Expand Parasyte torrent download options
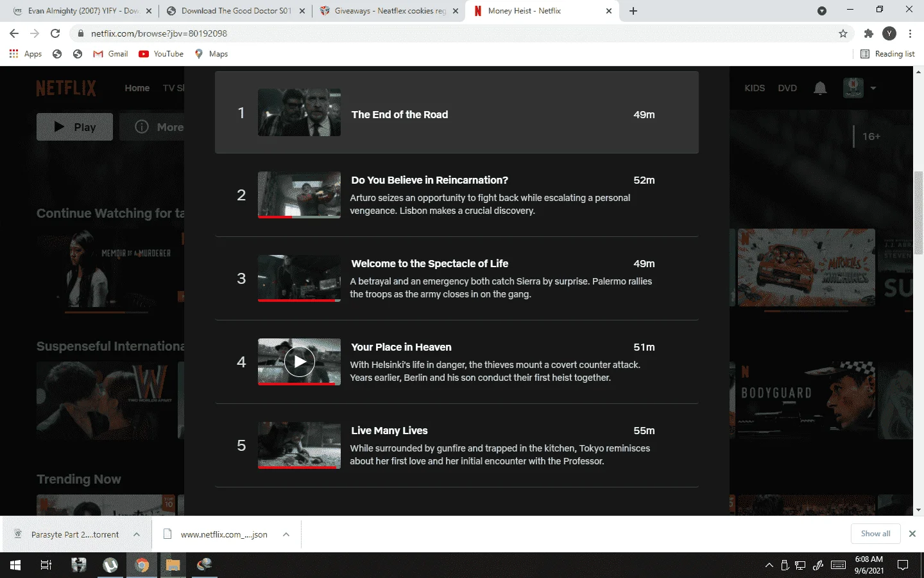The height and width of the screenshot is (578, 924). [137, 534]
